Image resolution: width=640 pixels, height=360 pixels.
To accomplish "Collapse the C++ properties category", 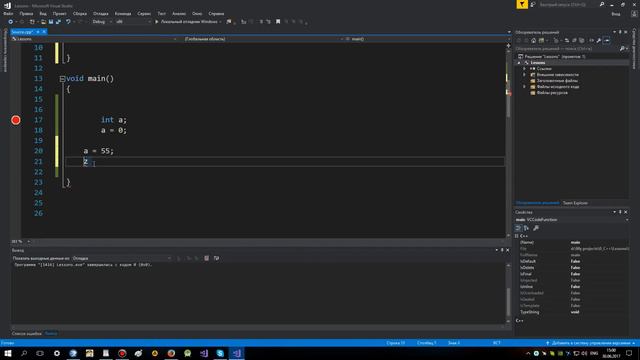I will click(x=517, y=236).
